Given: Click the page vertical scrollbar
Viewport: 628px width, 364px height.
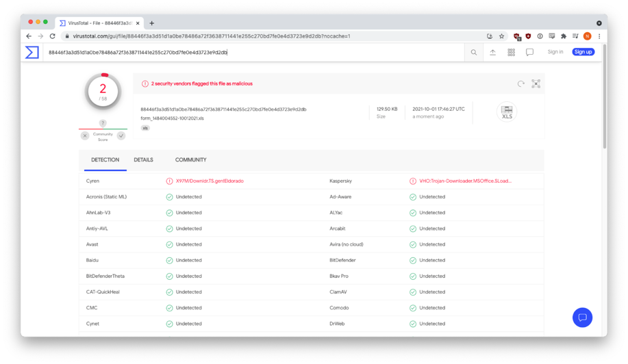Looking at the screenshot, I should click(604, 96).
